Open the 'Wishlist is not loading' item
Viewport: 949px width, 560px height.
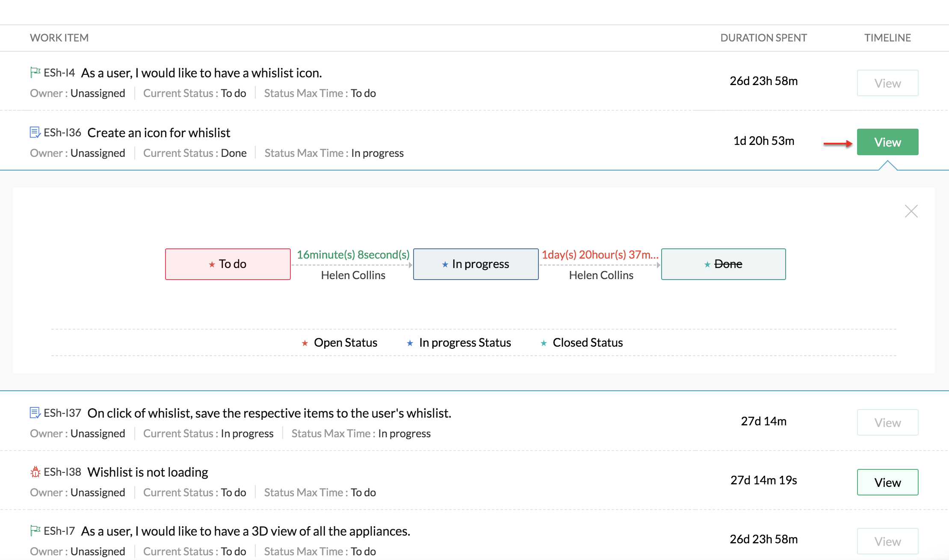(148, 472)
